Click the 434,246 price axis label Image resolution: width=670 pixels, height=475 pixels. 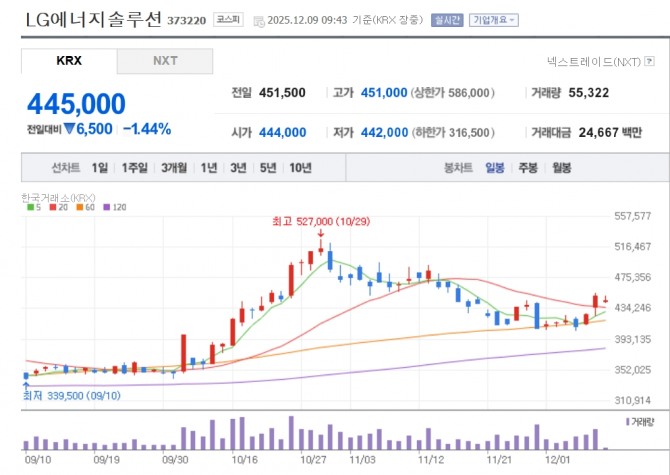[633, 308]
